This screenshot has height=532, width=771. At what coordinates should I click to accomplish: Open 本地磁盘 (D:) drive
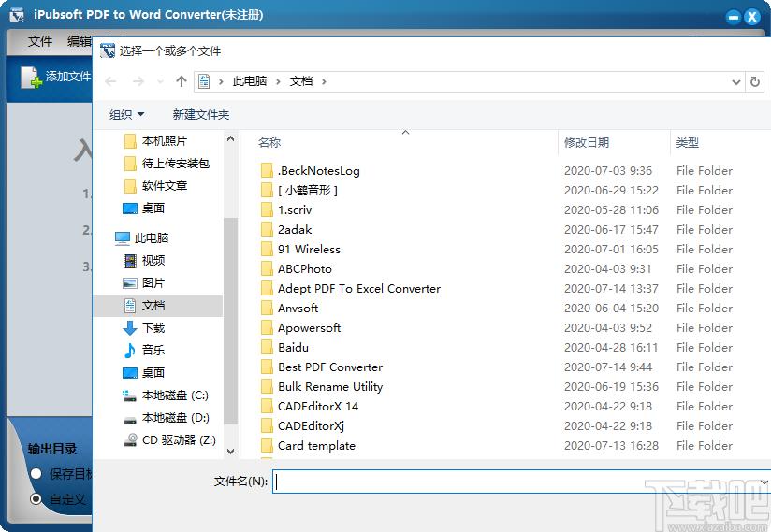coord(166,418)
